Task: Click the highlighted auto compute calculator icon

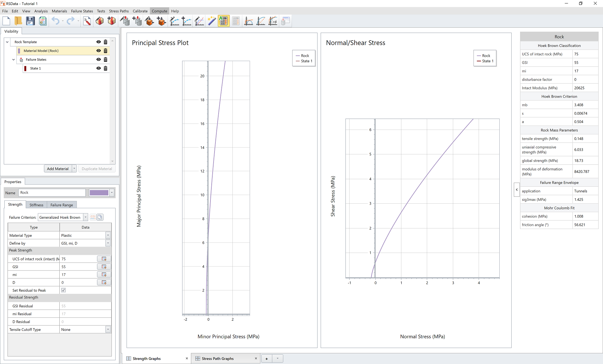Action: [x=224, y=21]
